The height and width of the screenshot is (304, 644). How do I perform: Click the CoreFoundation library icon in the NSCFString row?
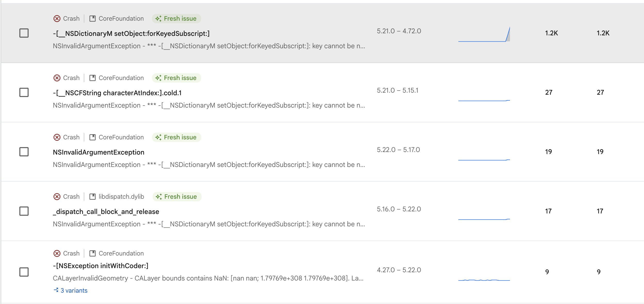coord(93,78)
